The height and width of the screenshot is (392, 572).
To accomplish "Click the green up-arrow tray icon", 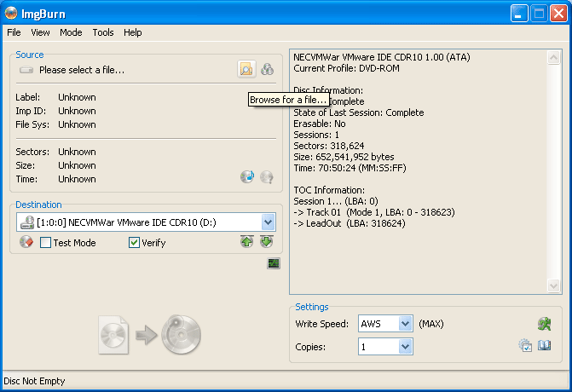I will [247, 241].
